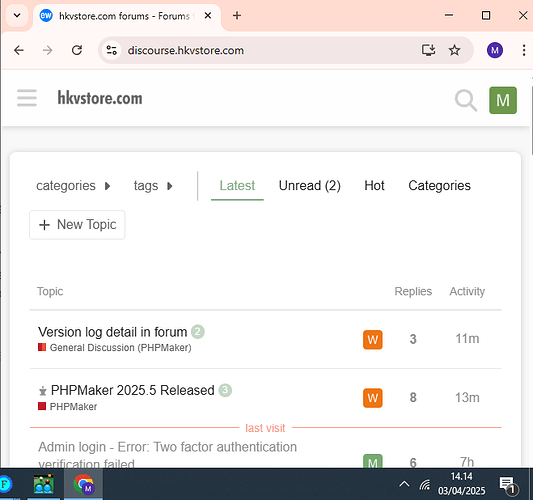Image resolution: width=533 pixels, height=500 pixels.
Task: Sort topics by the Activity column header
Action: [467, 291]
